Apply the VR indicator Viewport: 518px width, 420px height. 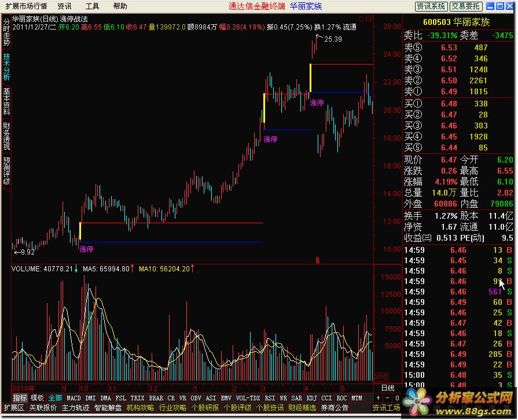tap(183, 398)
